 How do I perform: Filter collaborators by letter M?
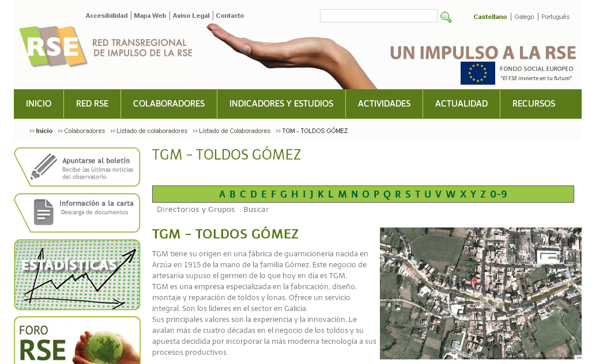point(342,195)
